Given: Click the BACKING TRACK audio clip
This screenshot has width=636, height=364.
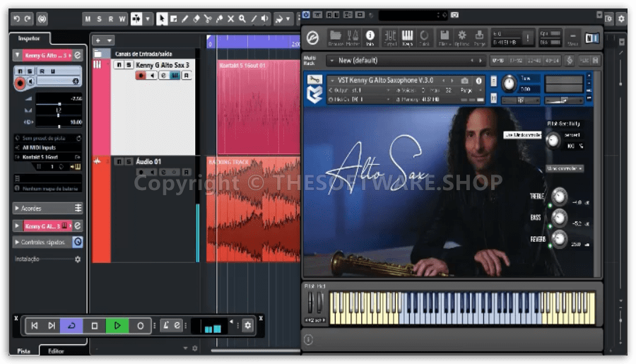Looking at the screenshot, I should pos(254,209).
